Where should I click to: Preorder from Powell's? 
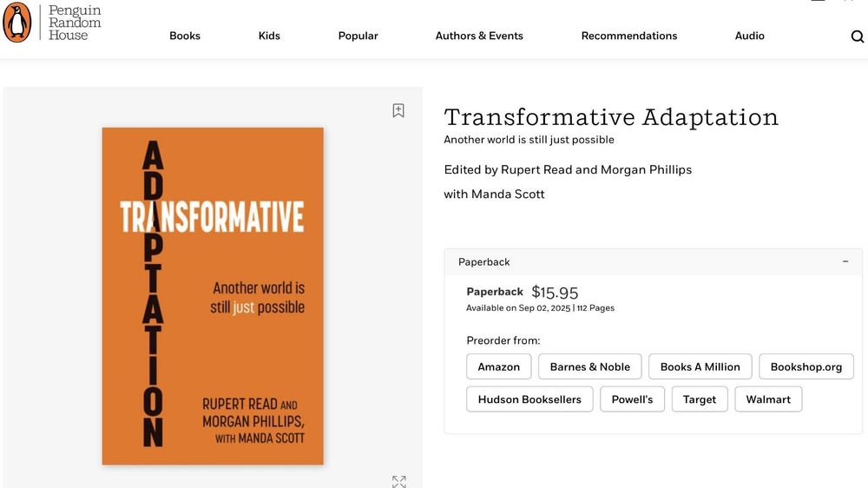tap(632, 399)
